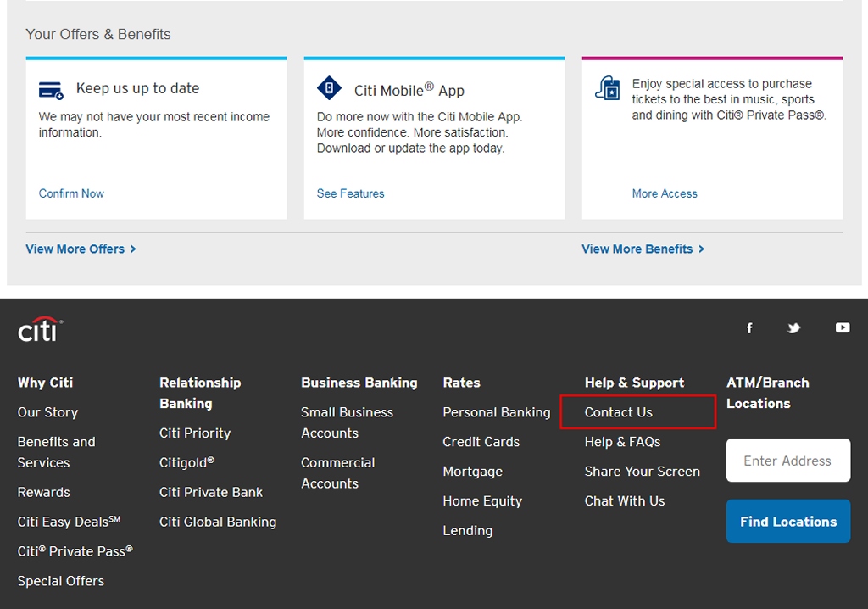View Credit Cards rates
868x609 pixels.
click(481, 442)
